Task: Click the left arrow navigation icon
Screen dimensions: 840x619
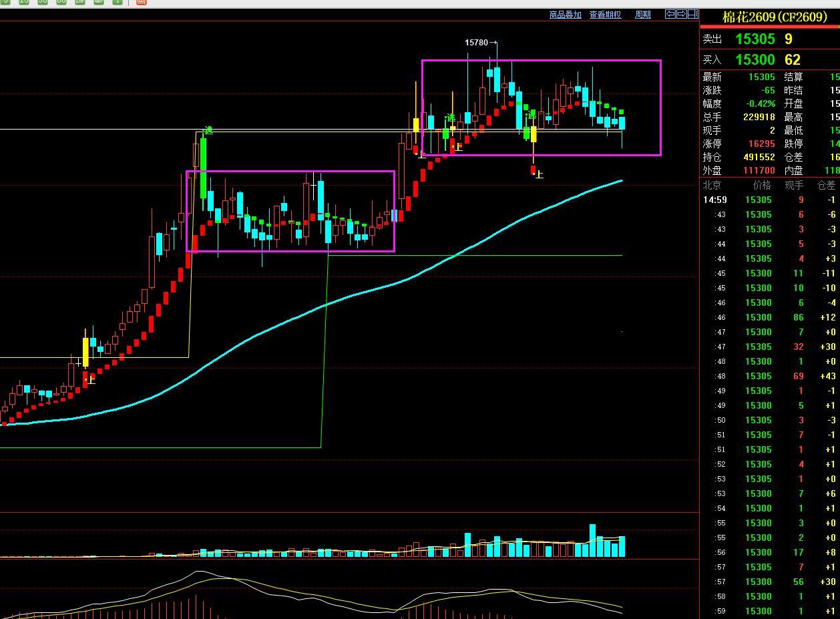Action: tap(670, 14)
